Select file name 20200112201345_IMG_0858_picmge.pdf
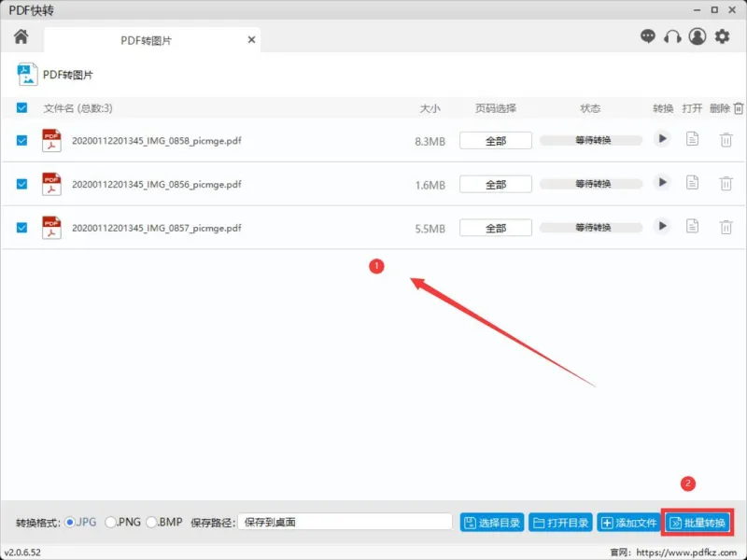747x560 pixels. click(156, 141)
